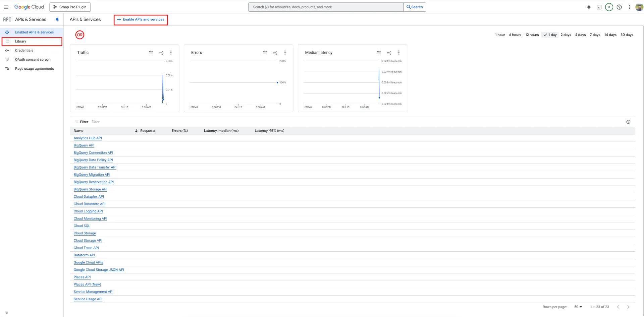Click the API logo icon in sidebar header
This screenshot has height=317, width=644.
[x=7, y=19]
